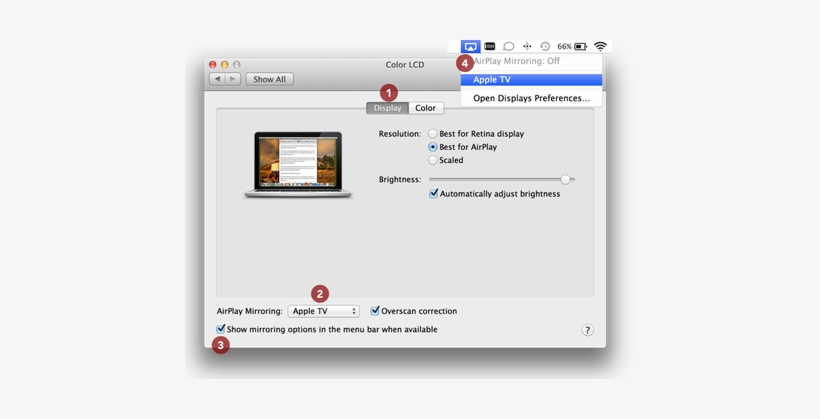
Task: Click the four-arrow move menu bar icon
Action: (527, 47)
